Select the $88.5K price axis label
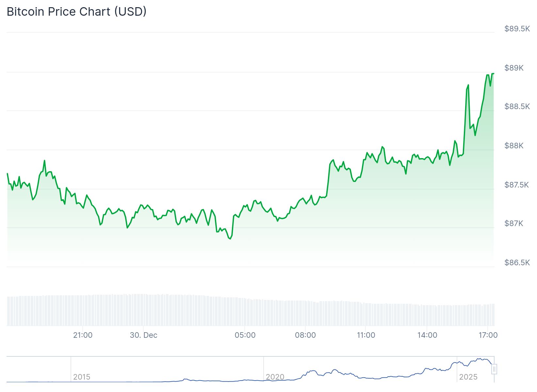 (517, 106)
